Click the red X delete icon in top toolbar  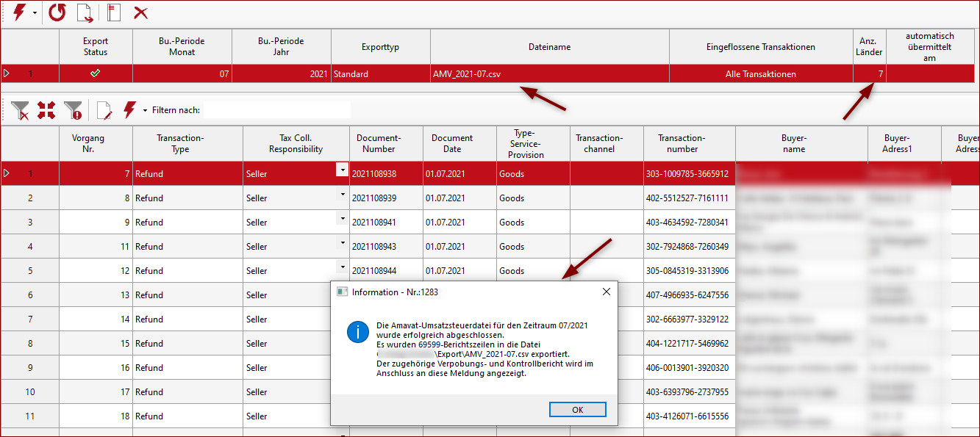(140, 12)
